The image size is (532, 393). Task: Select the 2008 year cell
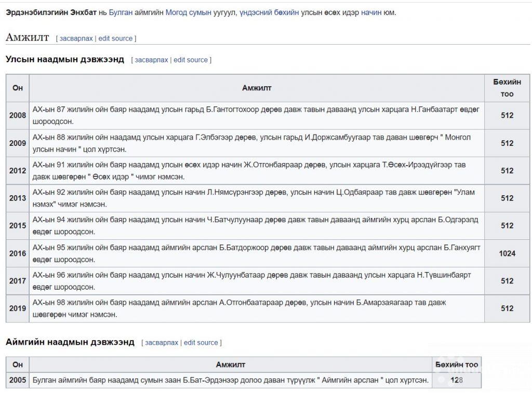coord(18,115)
